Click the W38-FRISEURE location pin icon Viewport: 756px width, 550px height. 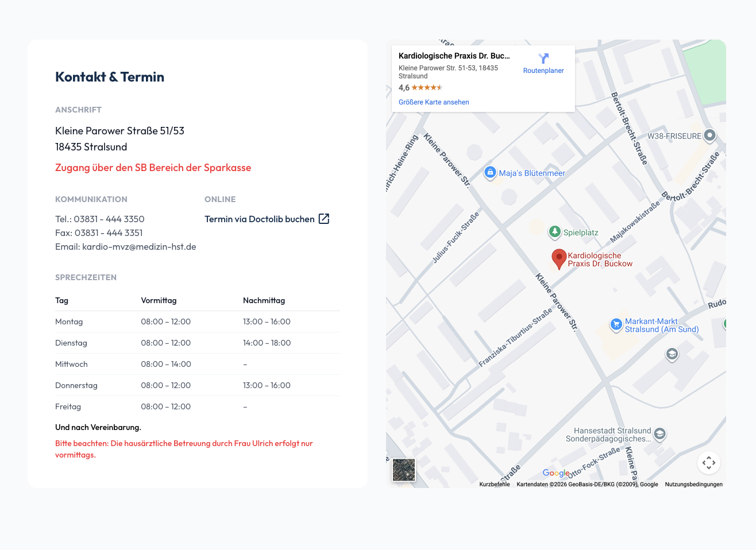710,135
